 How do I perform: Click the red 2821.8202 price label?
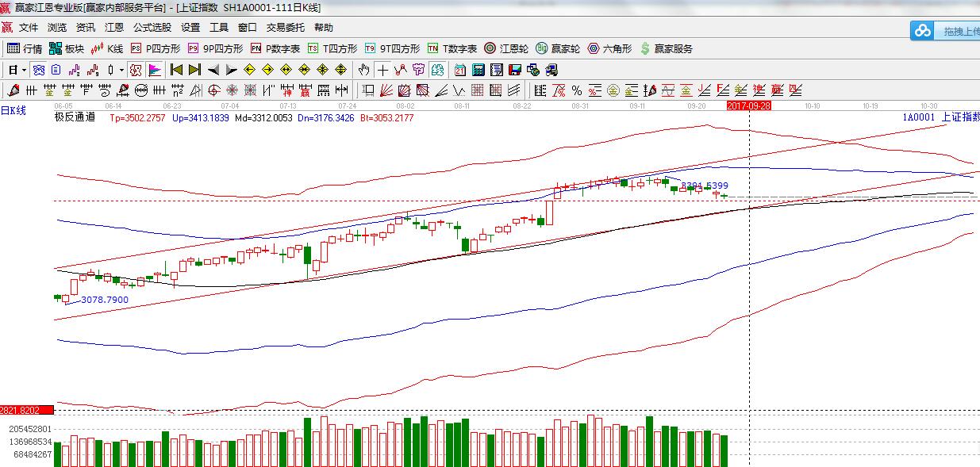pyautogui.click(x=25, y=410)
